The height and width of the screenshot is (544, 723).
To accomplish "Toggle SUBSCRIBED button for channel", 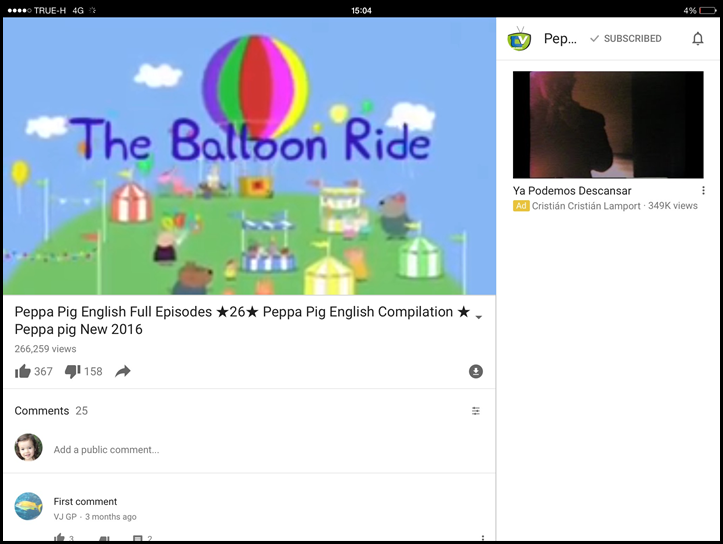I will click(x=626, y=39).
